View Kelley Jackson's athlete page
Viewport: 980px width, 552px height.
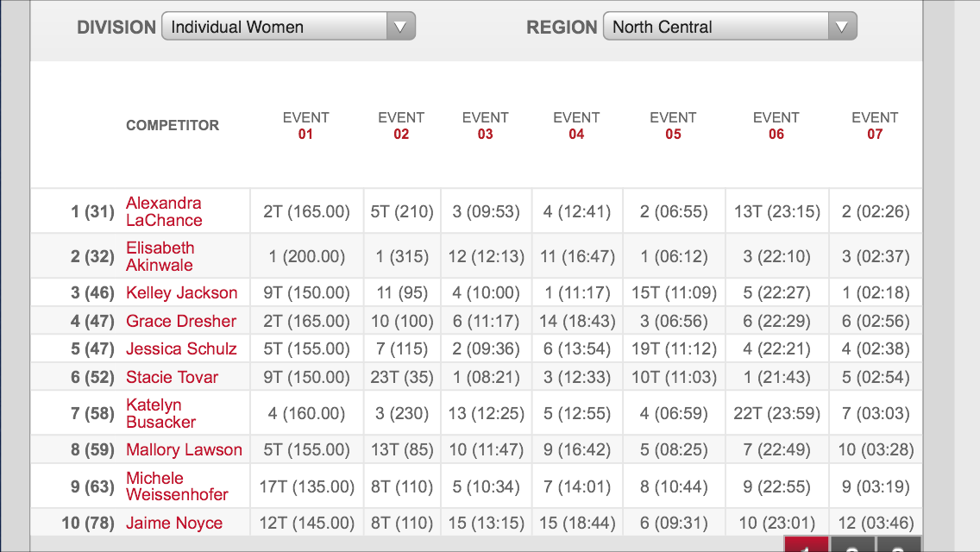coord(181,292)
